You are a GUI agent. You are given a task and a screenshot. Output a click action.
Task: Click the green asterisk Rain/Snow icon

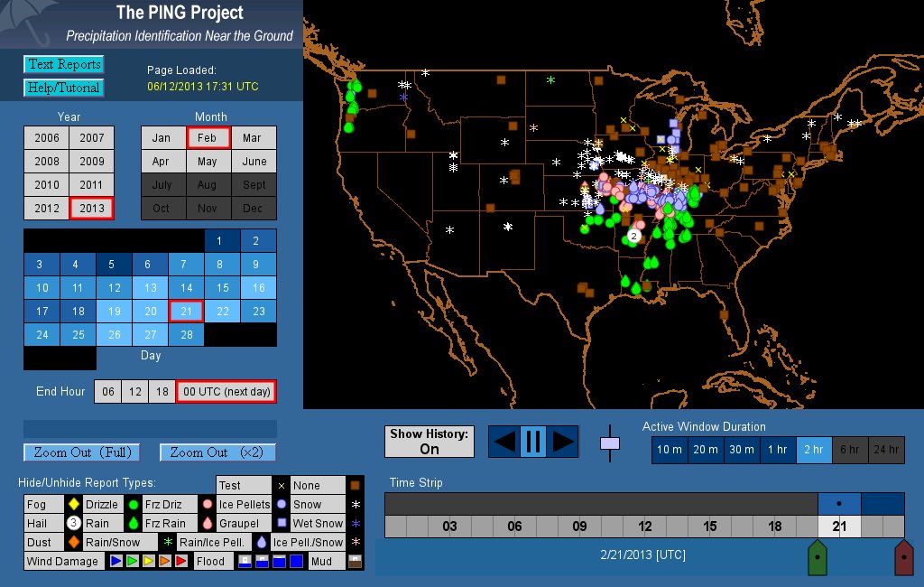pyautogui.click(x=168, y=542)
